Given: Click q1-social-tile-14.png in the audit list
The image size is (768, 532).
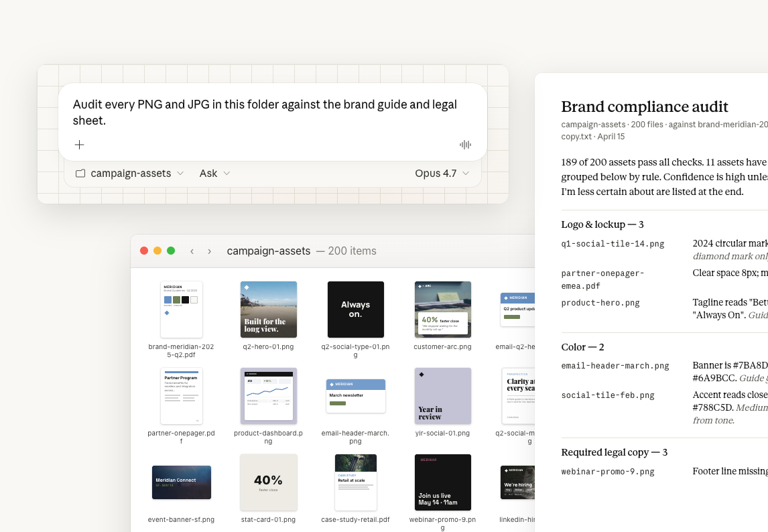Looking at the screenshot, I should point(613,244).
